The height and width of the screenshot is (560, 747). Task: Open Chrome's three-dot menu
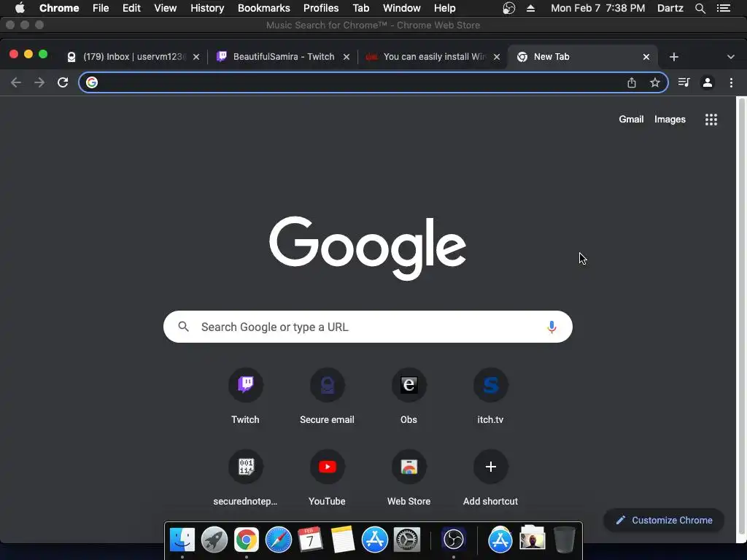pyautogui.click(x=731, y=82)
